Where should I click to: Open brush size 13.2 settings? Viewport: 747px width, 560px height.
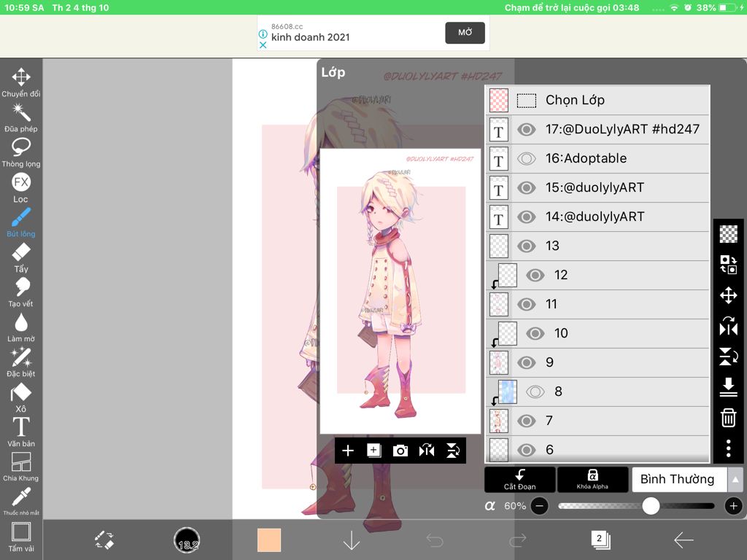[x=187, y=540]
